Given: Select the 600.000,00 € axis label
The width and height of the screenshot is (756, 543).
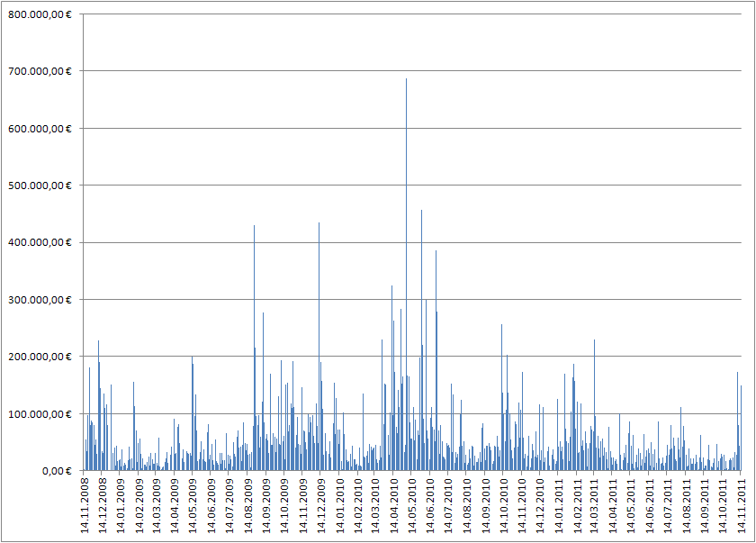Looking at the screenshot, I should coord(40,129).
